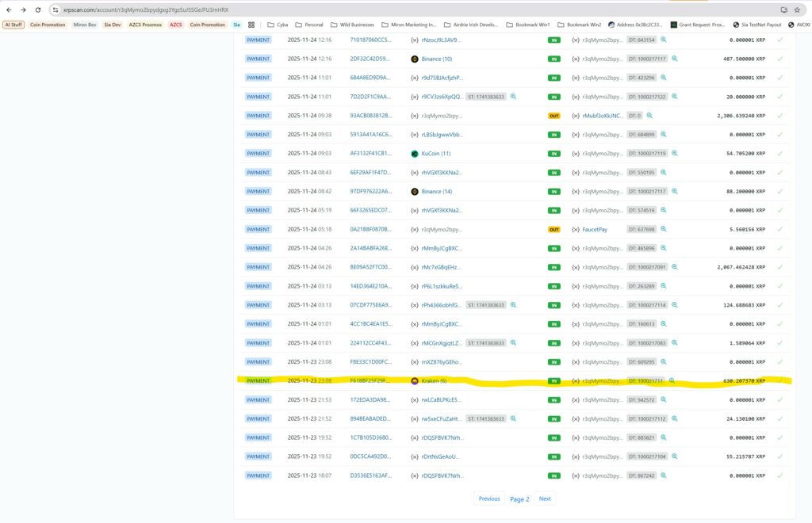Click the browser reload page icon
Image resolution: width=812 pixels, height=523 pixels.
point(39,10)
